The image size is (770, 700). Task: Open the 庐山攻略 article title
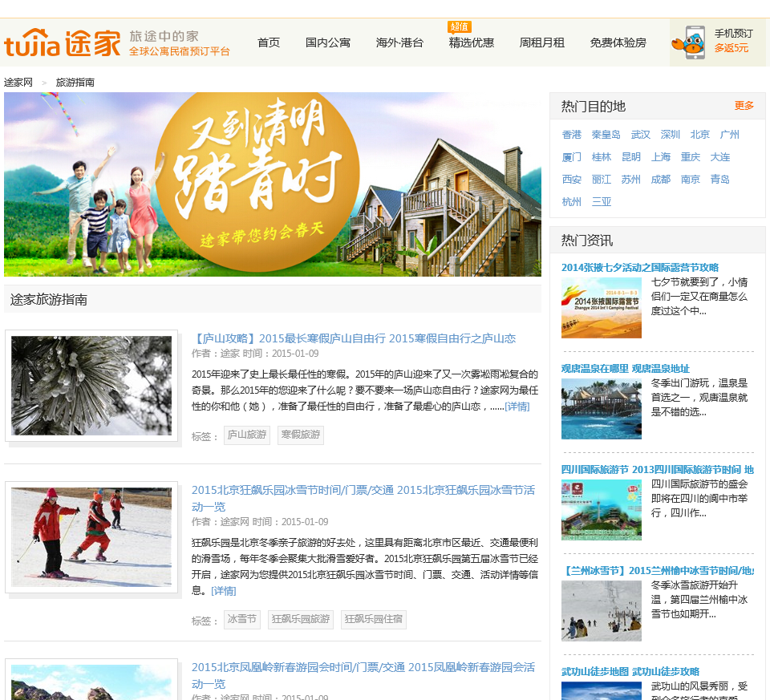point(354,338)
